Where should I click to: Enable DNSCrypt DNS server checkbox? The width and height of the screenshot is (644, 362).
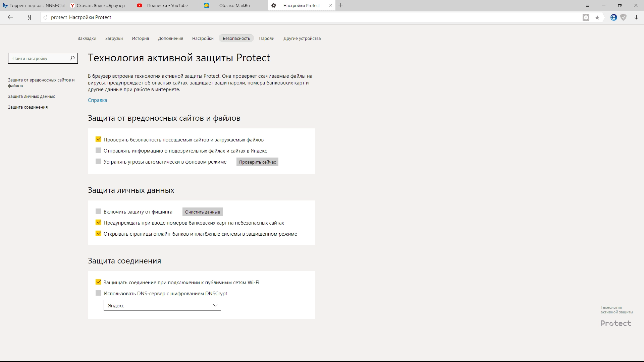coord(98,293)
